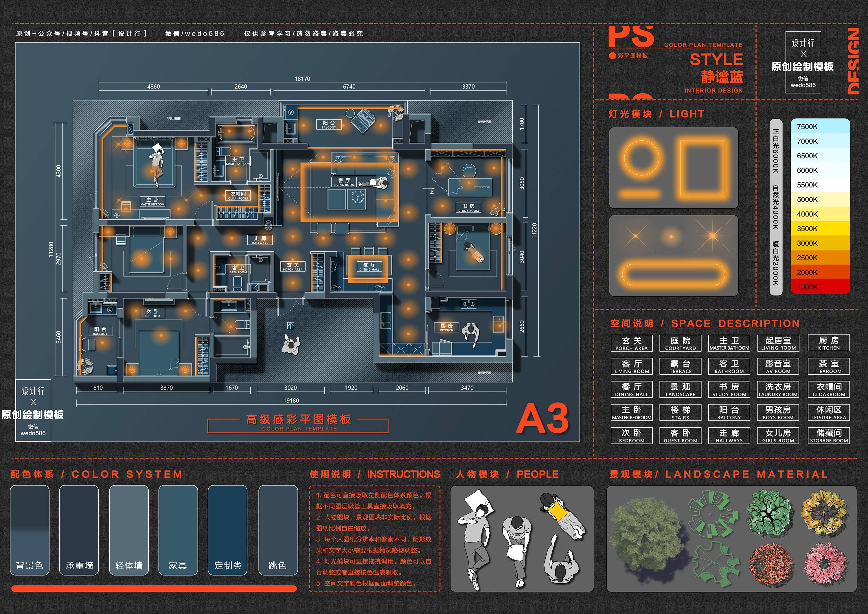Pick the 承重墙 color swatch
Screen dimensions: 868x614
(x=79, y=530)
